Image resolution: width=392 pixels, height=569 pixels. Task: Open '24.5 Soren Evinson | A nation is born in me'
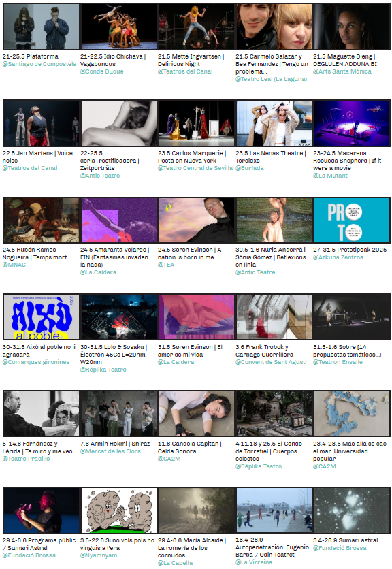[189, 254]
